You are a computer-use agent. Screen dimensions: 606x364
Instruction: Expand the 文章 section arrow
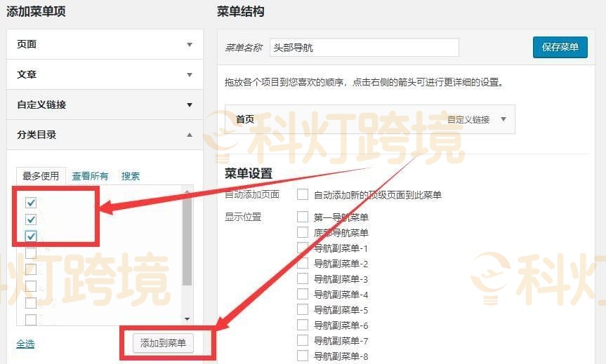(x=190, y=75)
